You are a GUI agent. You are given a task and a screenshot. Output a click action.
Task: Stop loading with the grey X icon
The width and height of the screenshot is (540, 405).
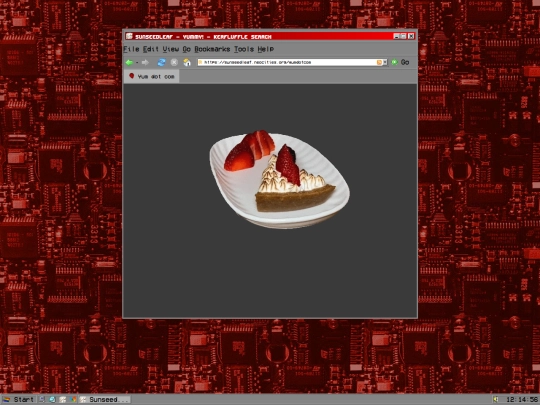point(174,62)
